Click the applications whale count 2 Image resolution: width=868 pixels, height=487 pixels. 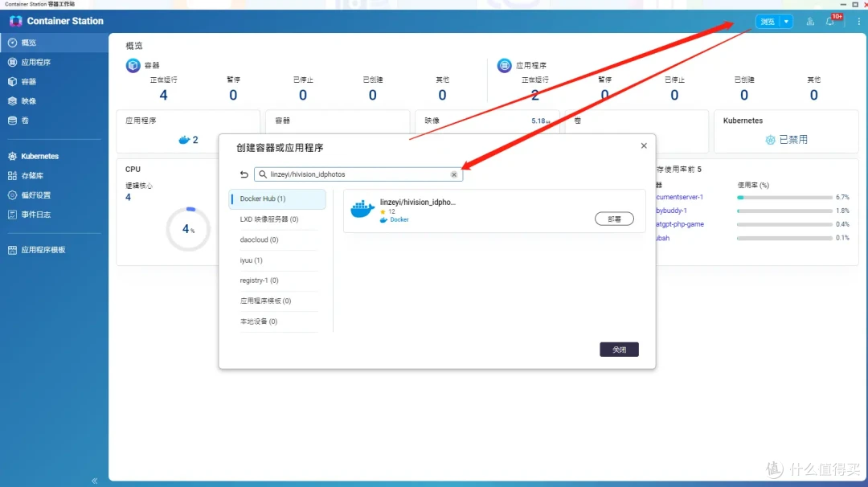click(x=188, y=140)
